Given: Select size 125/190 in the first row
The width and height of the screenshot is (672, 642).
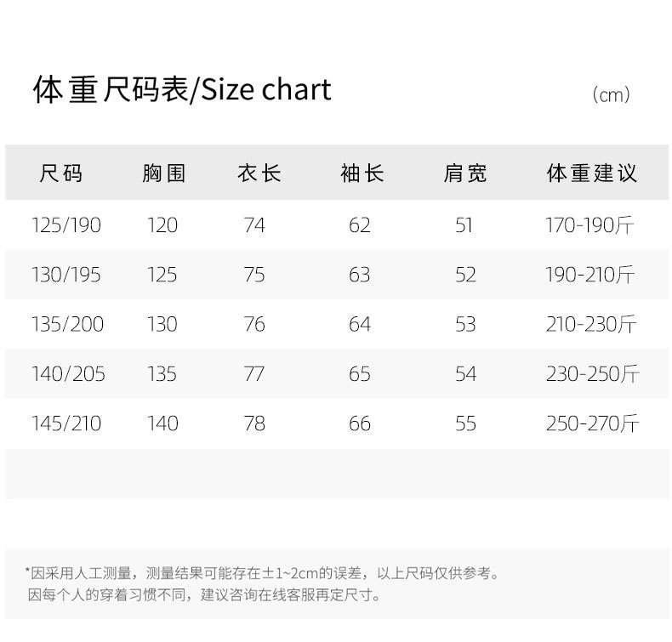Looking at the screenshot, I should (x=65, y=225).
